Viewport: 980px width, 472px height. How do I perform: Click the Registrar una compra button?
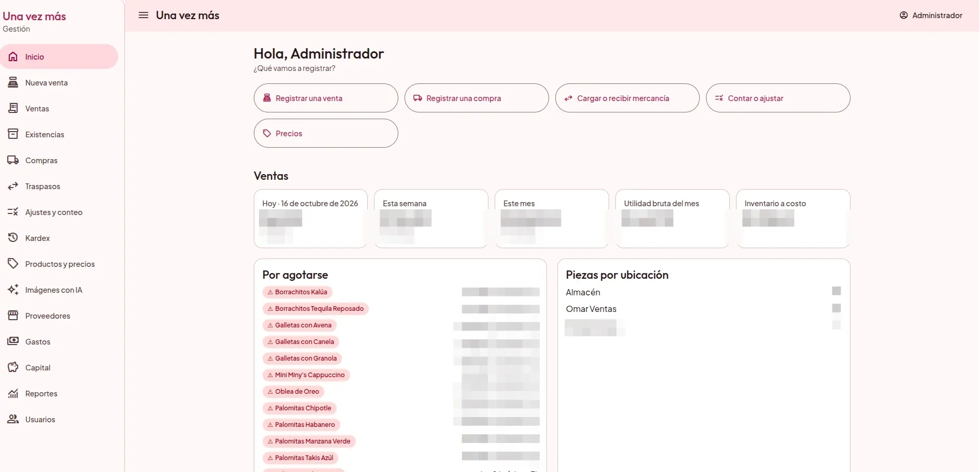tap(477, 98)
